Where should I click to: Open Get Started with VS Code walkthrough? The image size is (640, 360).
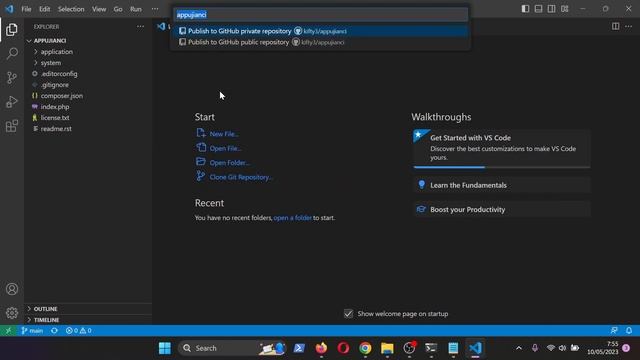pyautogui.click(x=502, y=148)
